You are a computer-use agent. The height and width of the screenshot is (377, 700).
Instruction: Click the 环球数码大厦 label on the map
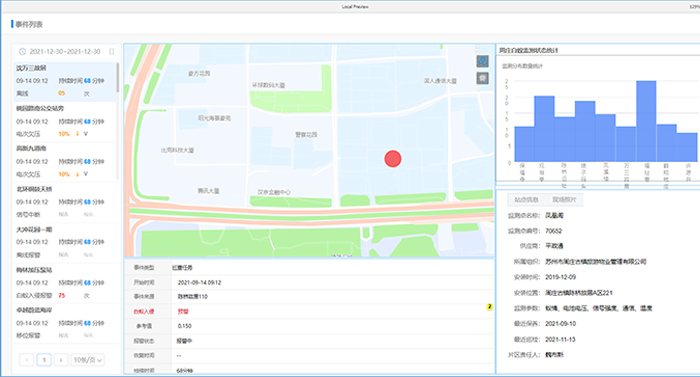tap(268, 85)
